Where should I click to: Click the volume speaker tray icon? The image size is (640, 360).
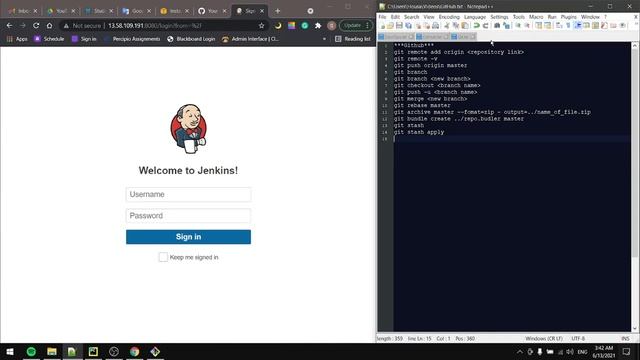(x=570, y=351)
